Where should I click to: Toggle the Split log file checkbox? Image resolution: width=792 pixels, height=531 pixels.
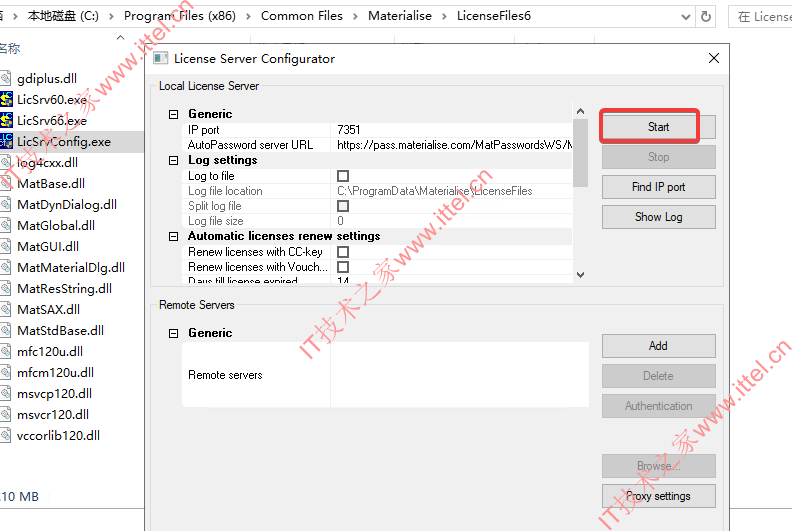343,206
